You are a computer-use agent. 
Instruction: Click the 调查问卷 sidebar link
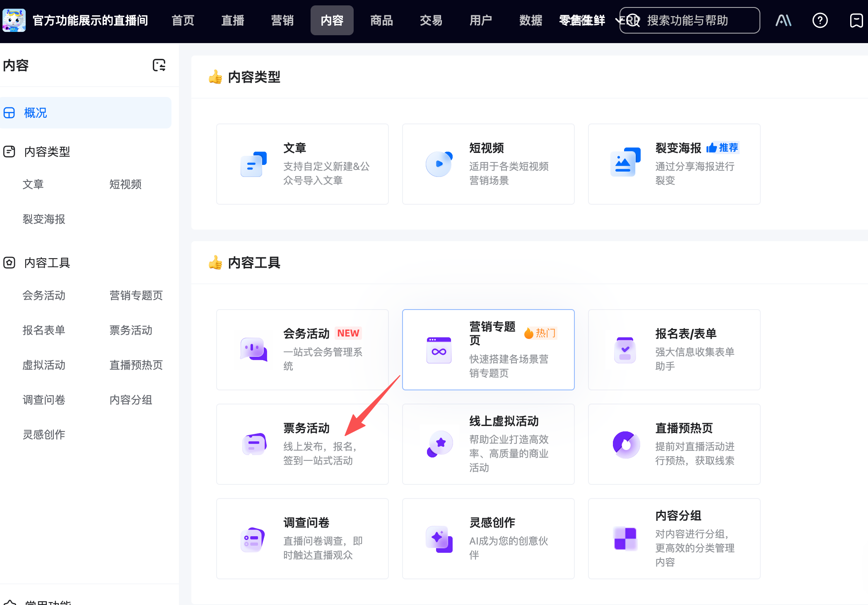pos(44,400)
